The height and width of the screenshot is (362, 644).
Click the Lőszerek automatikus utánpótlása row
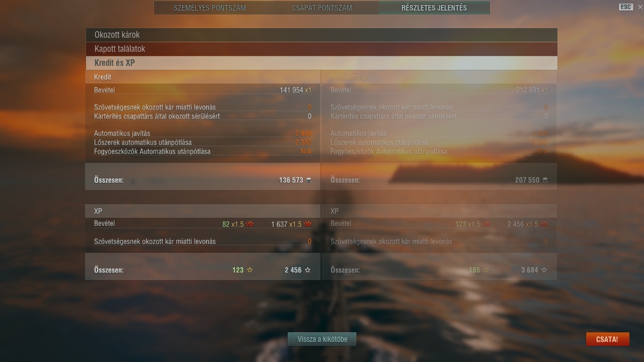203,142
